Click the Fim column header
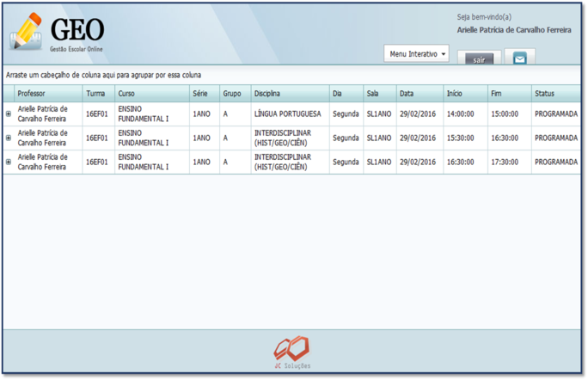This screenshot has width=588, height=380. click(510, 94)
